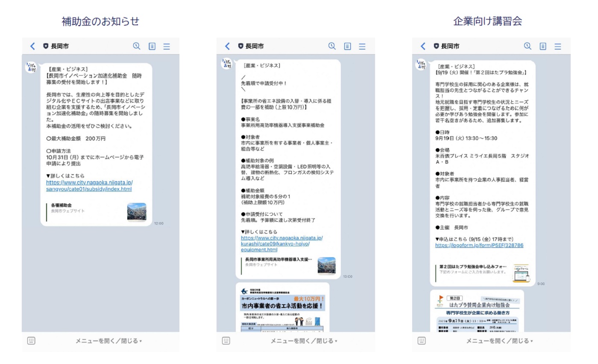The height and width of the screenshot is (364, 598).
Task: Tap 長岡市 title in left phone header
Action: pos(60,46)
